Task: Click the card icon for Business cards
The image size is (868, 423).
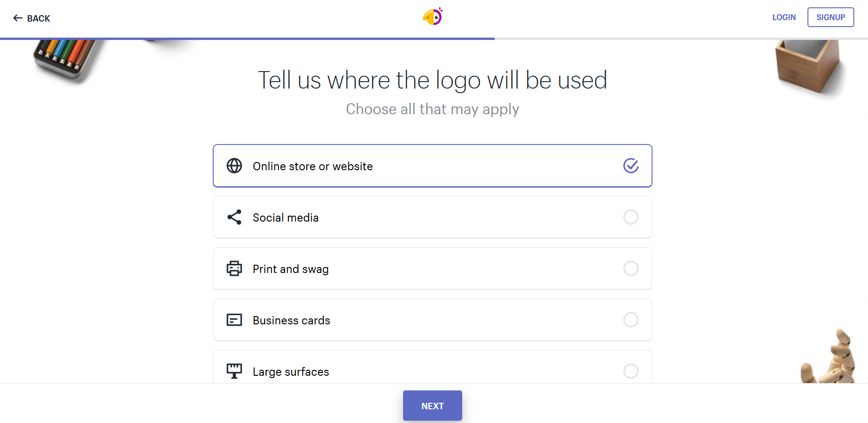Action: [x=234, y=320]
